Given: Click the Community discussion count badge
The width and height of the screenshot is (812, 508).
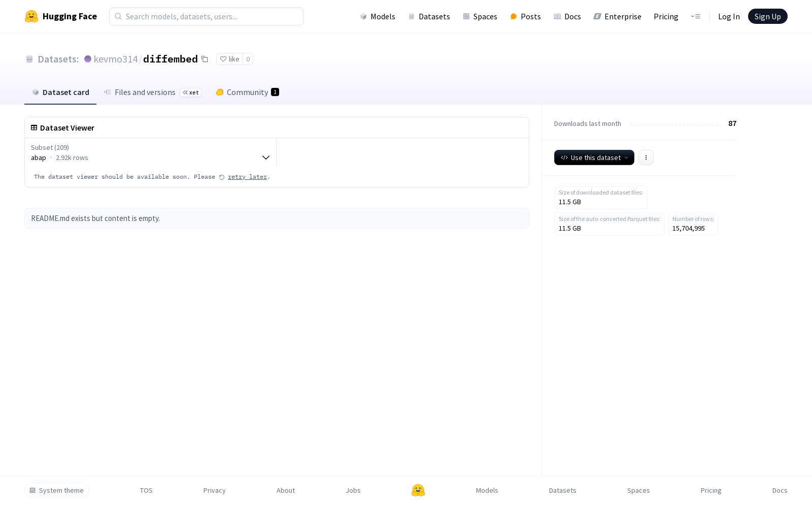Looking at the screenshot, I should pos(275,92).
